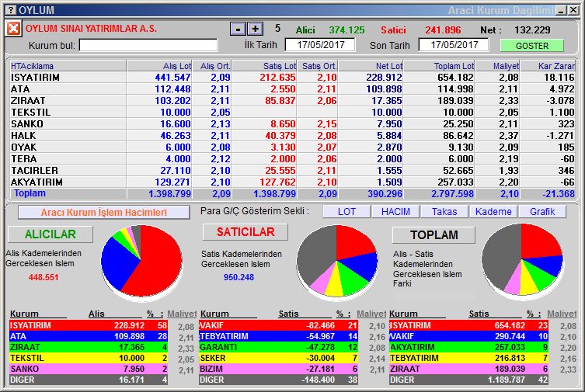Click the help question mark icon in title bar
585x392 pixels.
[x=12, y=9]
